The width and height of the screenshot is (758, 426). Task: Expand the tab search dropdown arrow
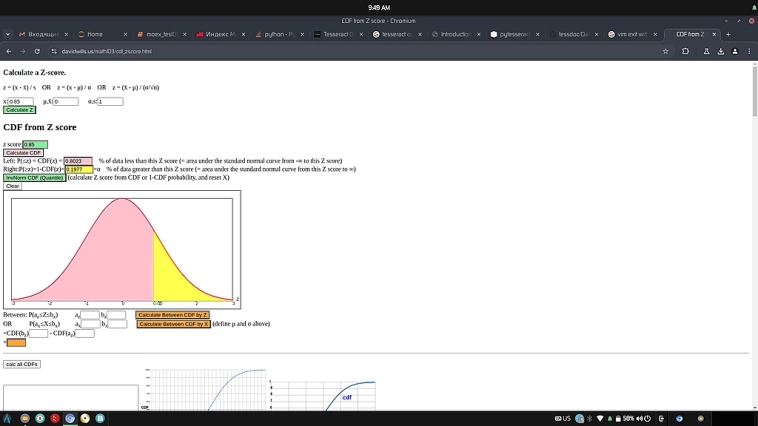tap(8, 34)
